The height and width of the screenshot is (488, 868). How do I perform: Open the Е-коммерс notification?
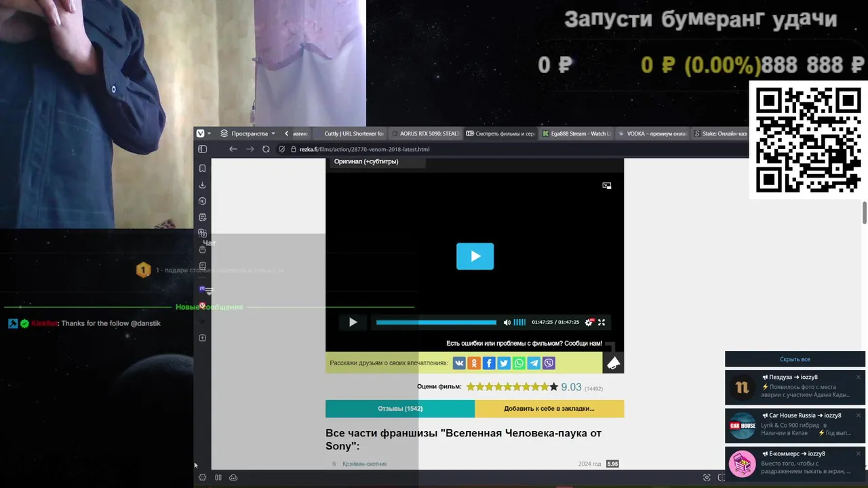coord(795,463)
